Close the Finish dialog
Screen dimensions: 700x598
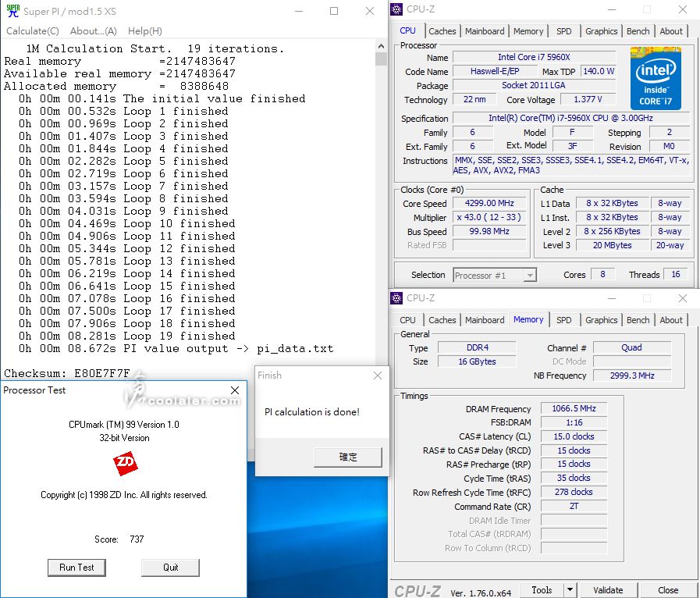click(x=377, y=376)
